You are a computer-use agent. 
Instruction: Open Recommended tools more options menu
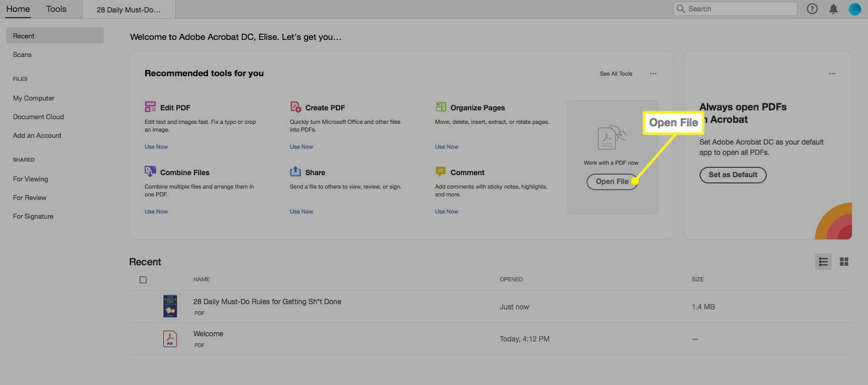coord(653,74)
